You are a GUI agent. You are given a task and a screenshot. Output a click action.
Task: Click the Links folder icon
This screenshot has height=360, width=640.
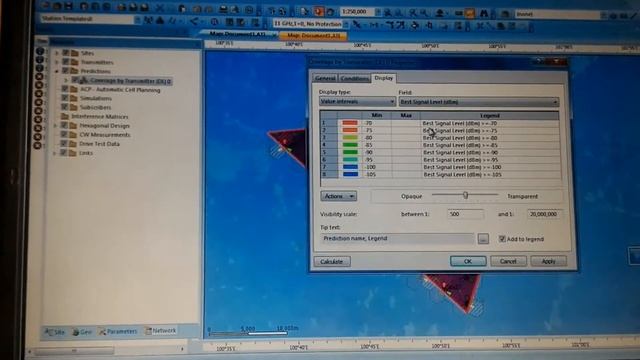(x=73, y=153)
